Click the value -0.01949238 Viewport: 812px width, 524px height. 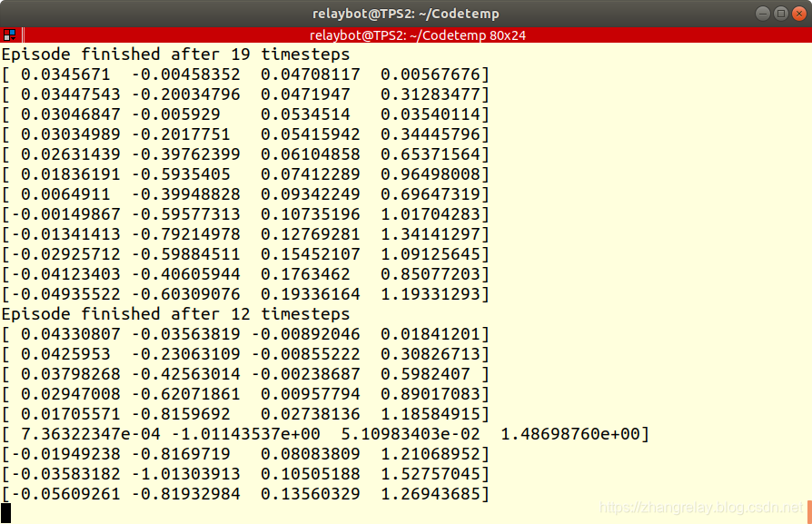[x=65, y=454]
